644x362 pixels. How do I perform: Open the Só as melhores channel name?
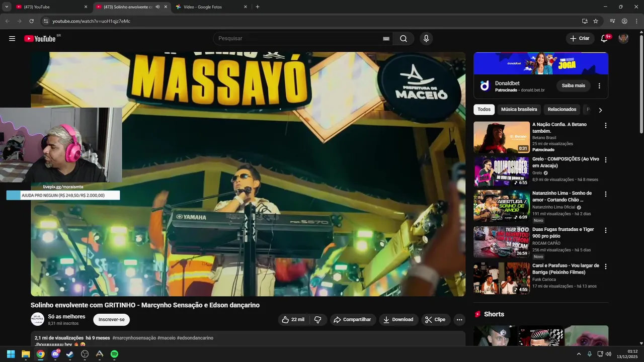(66, 317)
